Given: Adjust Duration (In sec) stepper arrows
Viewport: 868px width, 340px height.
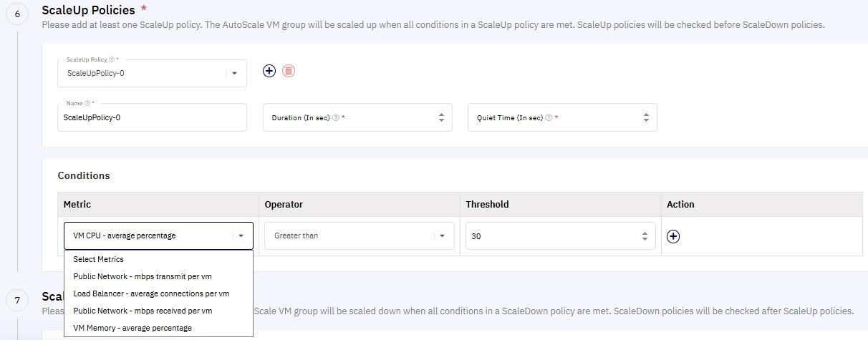Looking at the screenshot, I should click(x=441, y=118).
